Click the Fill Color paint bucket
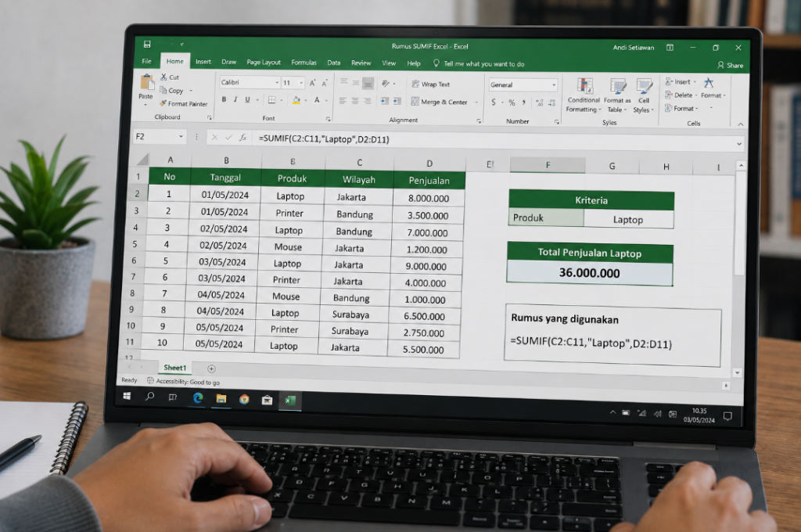801x532 pixels. [x=296, y=100]
